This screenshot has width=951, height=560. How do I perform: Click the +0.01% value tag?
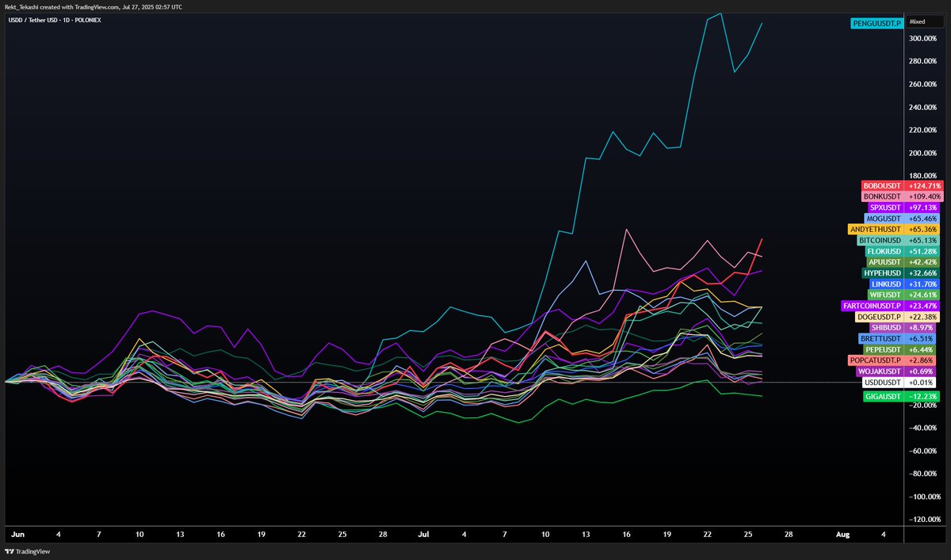[922, 383]
